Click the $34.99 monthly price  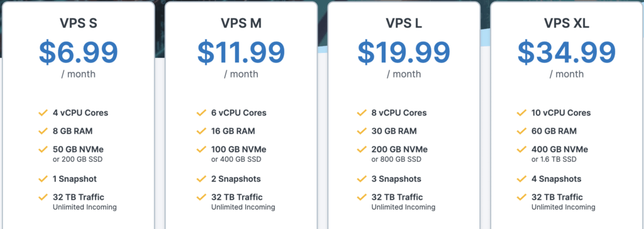pyautogui.click(x=567, y=52)
